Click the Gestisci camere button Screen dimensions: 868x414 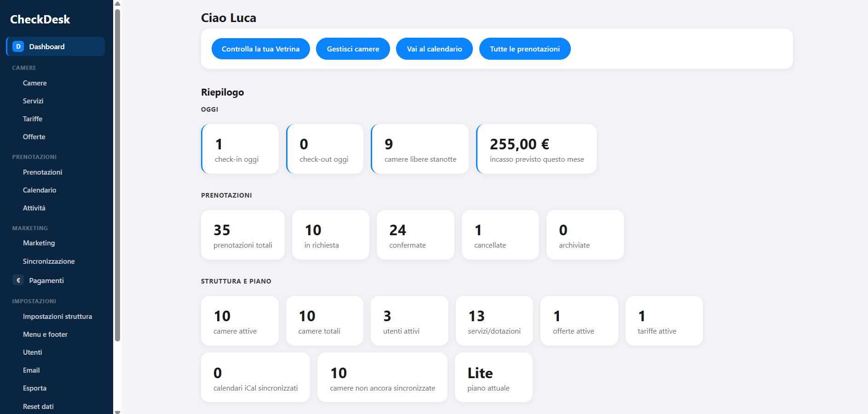353,49
